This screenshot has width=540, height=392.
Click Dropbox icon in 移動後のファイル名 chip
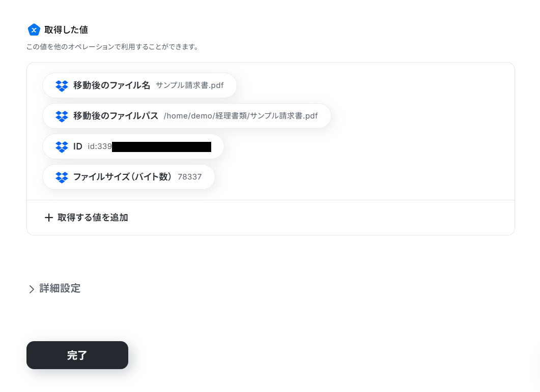point(62,86)
